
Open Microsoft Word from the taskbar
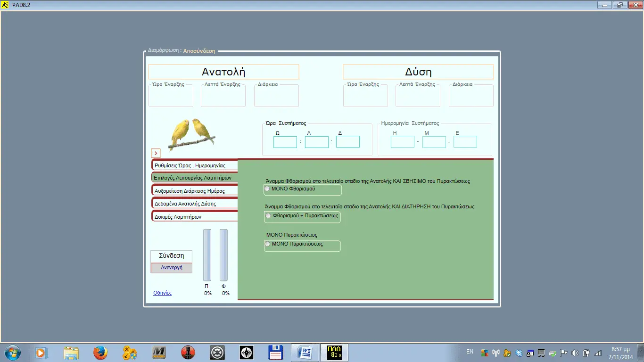(x=305, y=352)
